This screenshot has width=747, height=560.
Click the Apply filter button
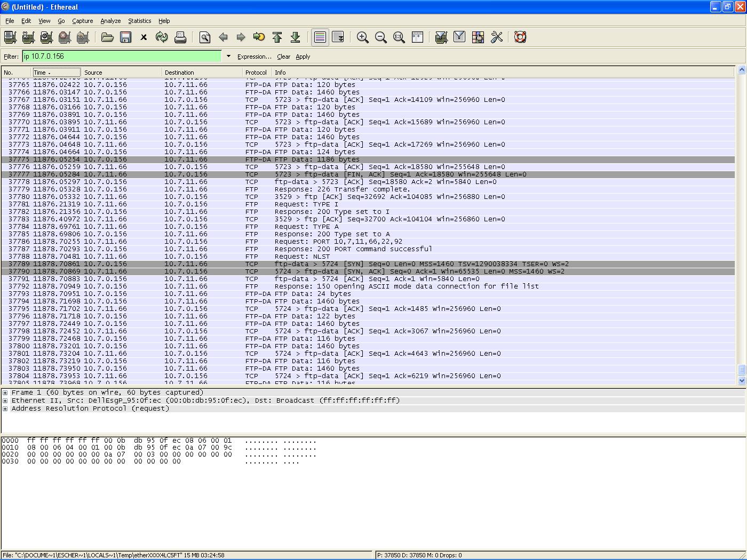(303, 57)
